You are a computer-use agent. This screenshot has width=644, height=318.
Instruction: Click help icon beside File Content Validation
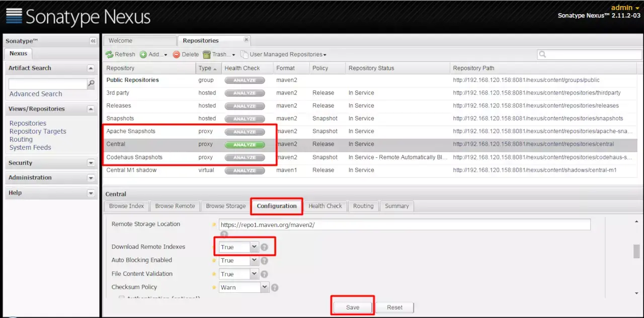point(264,274)
